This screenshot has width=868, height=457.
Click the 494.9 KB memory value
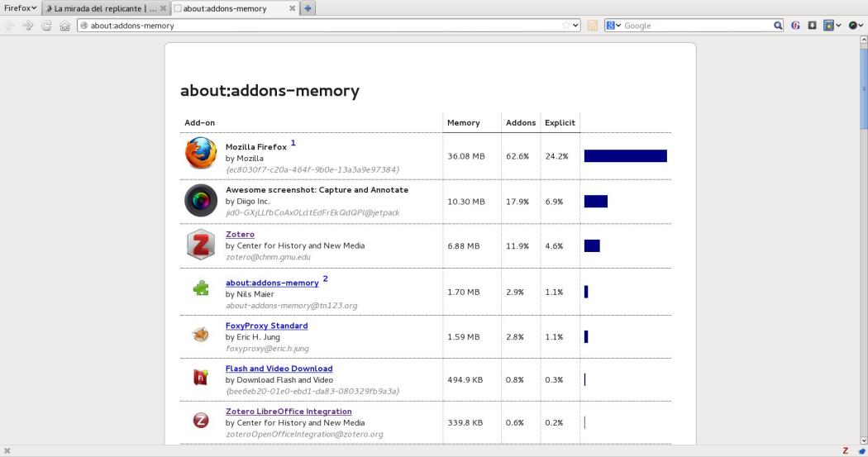click(465, 380)
